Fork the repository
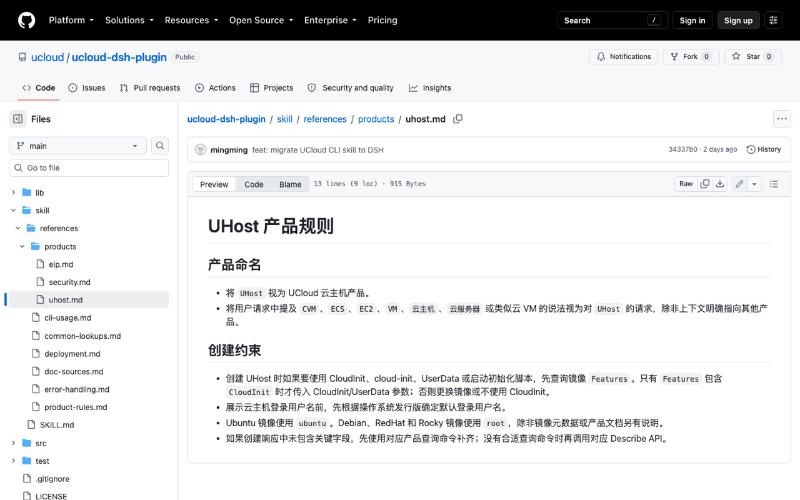 tap(691, 57)
